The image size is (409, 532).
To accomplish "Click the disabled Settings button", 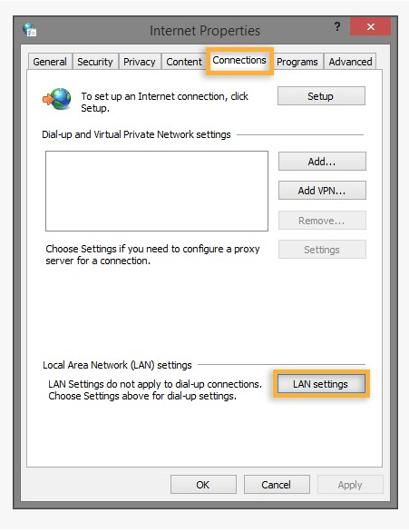I will 322,250.
